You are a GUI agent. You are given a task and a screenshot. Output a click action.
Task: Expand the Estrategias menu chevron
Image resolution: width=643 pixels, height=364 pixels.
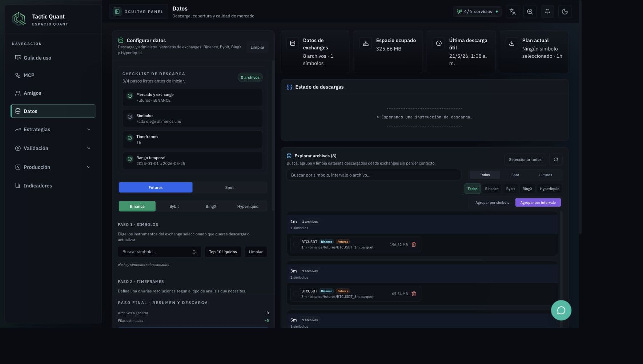tap(89, 129)
